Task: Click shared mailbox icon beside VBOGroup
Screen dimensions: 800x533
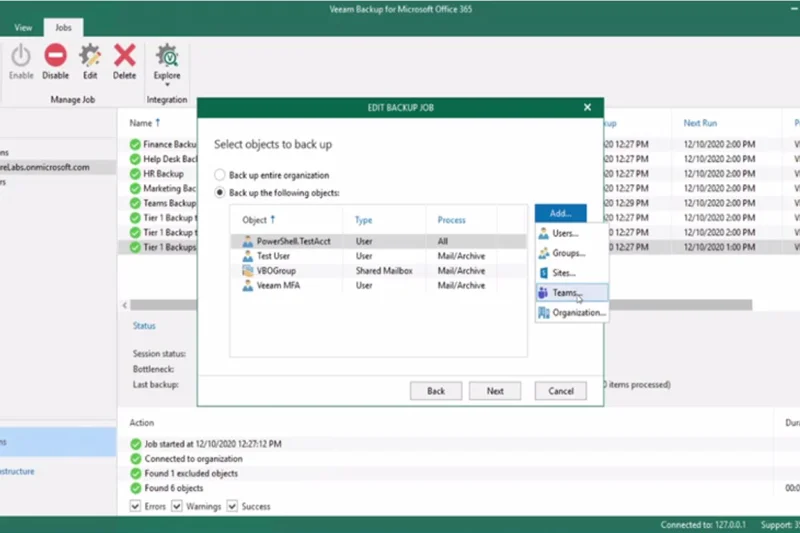Action: pos(247,271)
